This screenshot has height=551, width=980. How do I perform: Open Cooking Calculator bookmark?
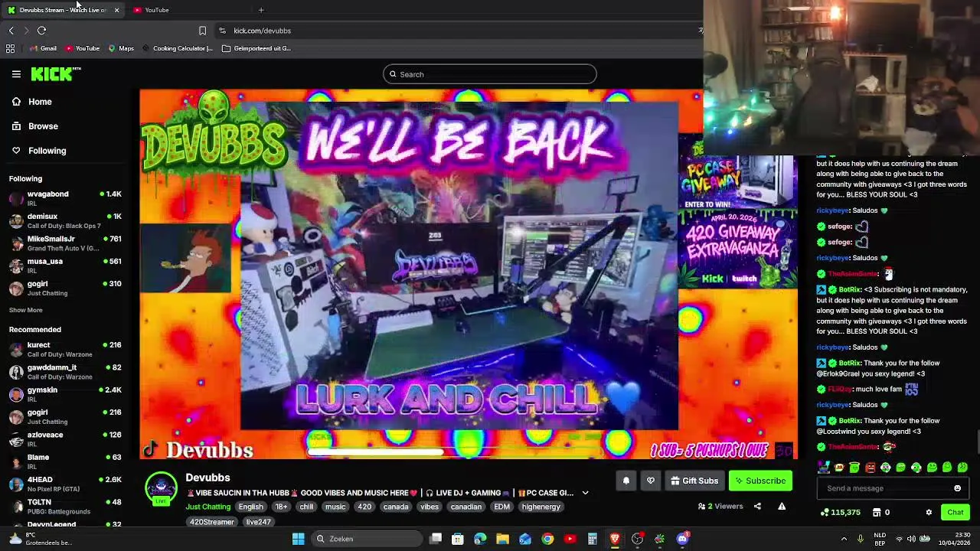177,48
